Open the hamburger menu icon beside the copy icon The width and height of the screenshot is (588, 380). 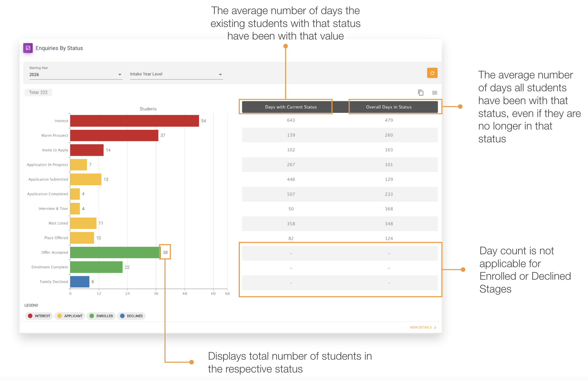tap(435, 92)
